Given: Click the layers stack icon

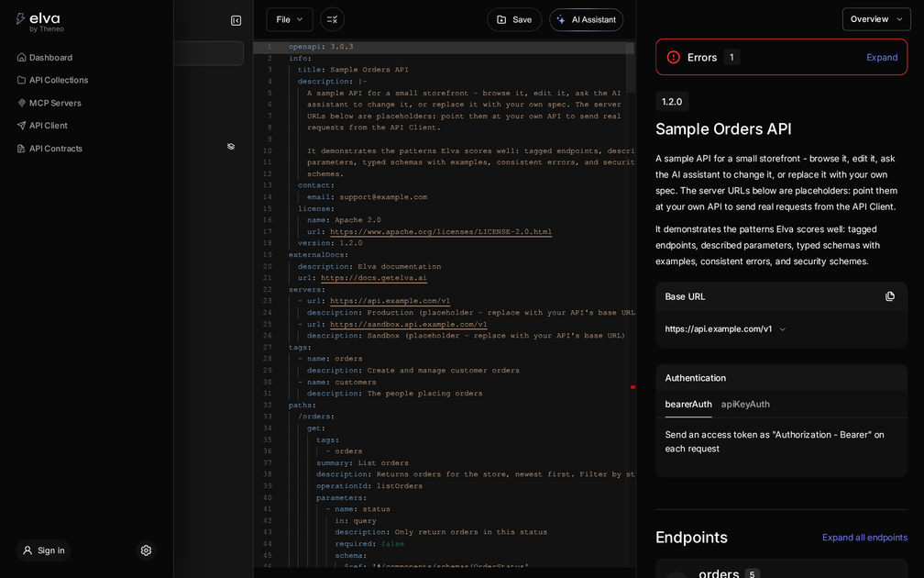Looking at the screenshot, I should 231,146.
